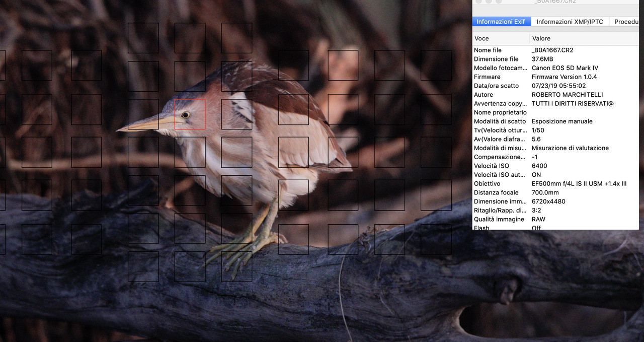Sort by the Voce column header
This screenshot has height=342, width=644.
coord(501,38)
